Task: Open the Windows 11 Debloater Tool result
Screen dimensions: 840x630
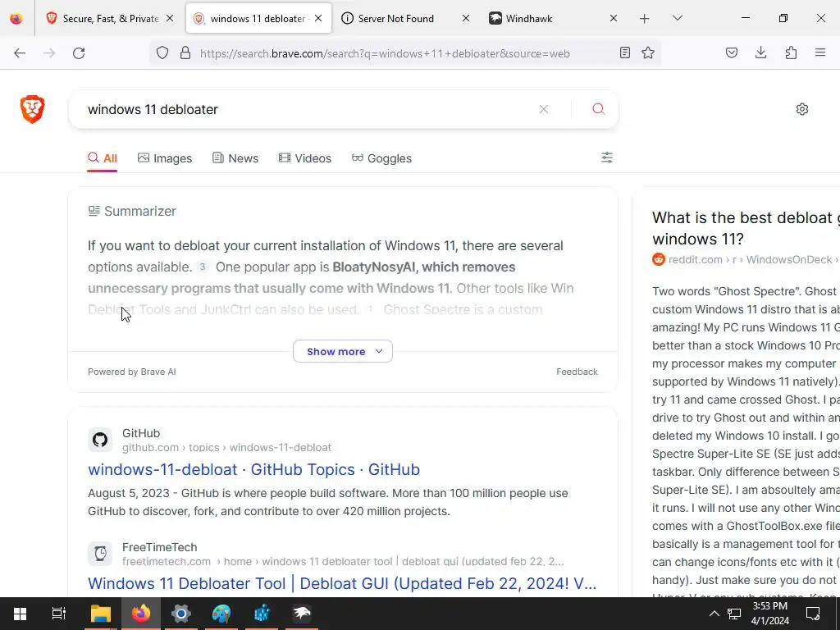Action: point(342,583)
